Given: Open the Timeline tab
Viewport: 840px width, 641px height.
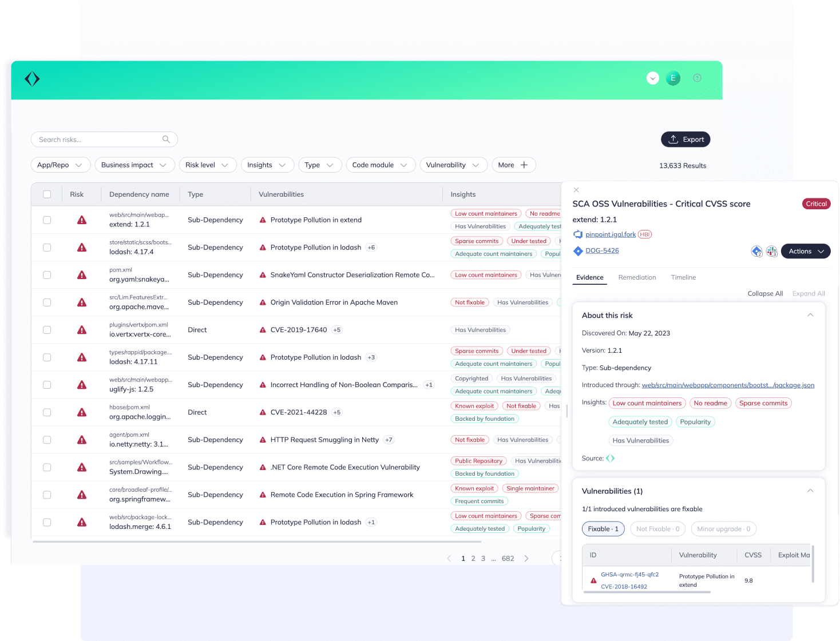Looking at the screenshot, I should [683, 277].
